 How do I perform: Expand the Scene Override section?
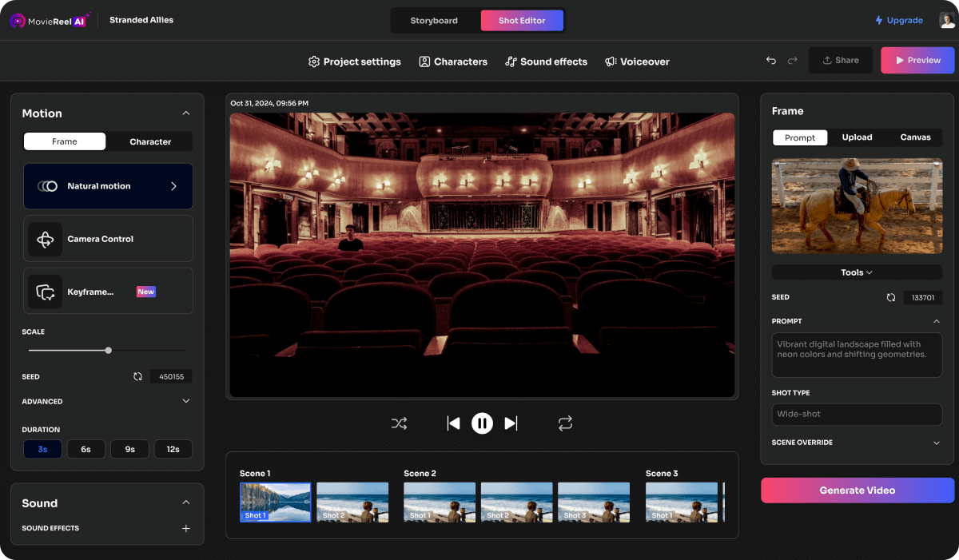(x=856, y=442)
